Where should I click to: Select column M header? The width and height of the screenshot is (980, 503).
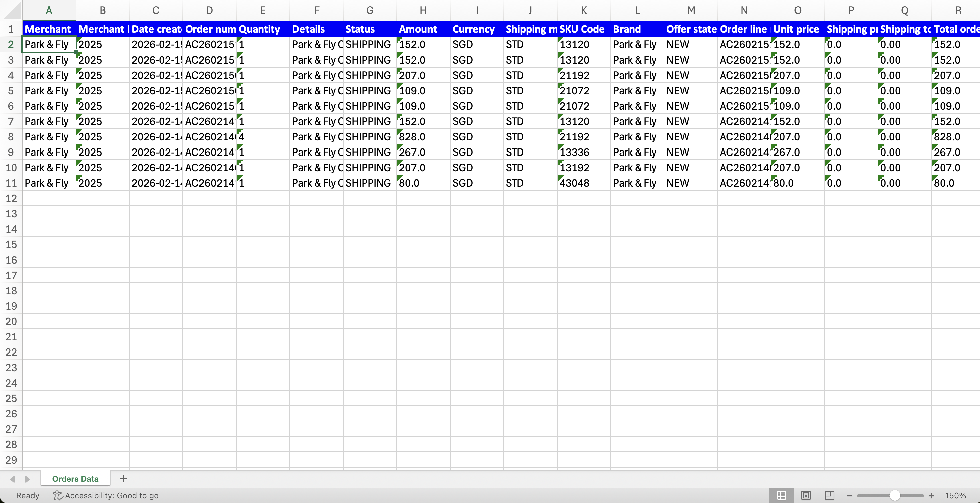click(x=691, y=11)
